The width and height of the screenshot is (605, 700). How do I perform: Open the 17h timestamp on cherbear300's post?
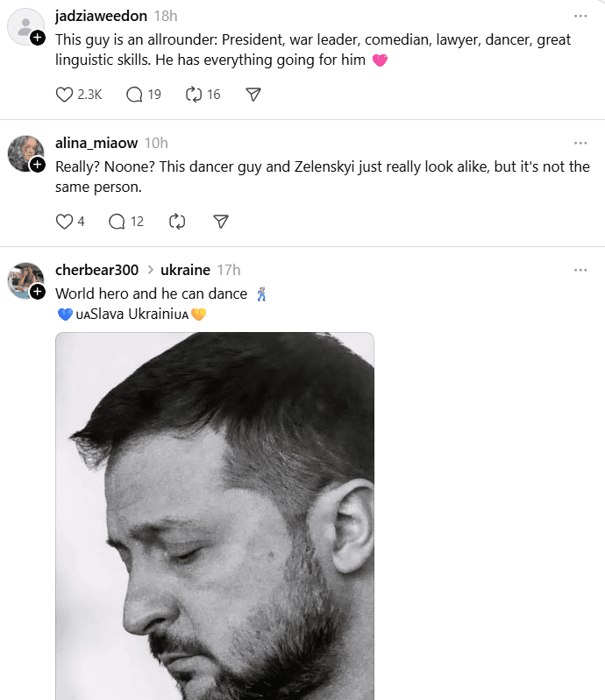click(x=229, y=270)
